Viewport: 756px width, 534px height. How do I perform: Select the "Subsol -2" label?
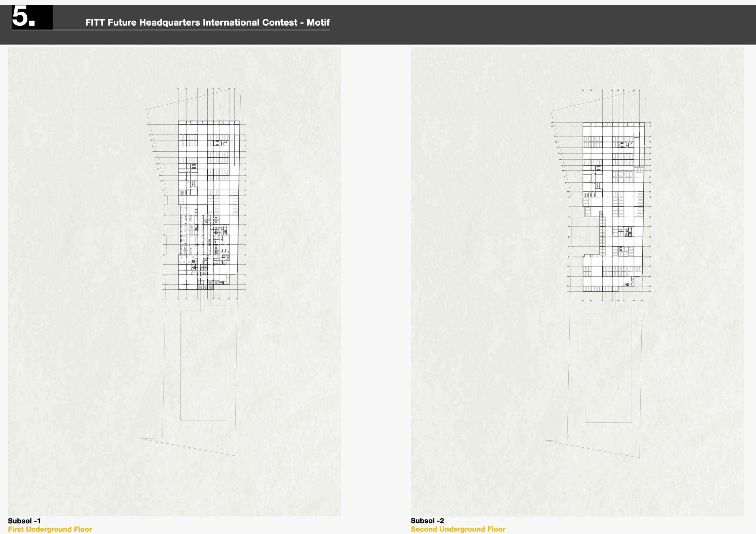427,521
